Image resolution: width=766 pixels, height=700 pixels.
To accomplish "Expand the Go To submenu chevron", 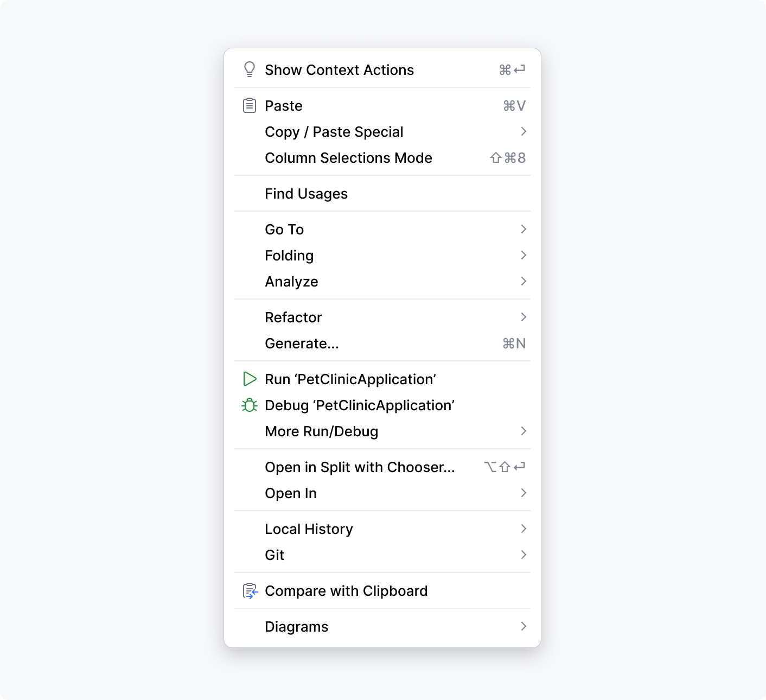I will point(523,229).
